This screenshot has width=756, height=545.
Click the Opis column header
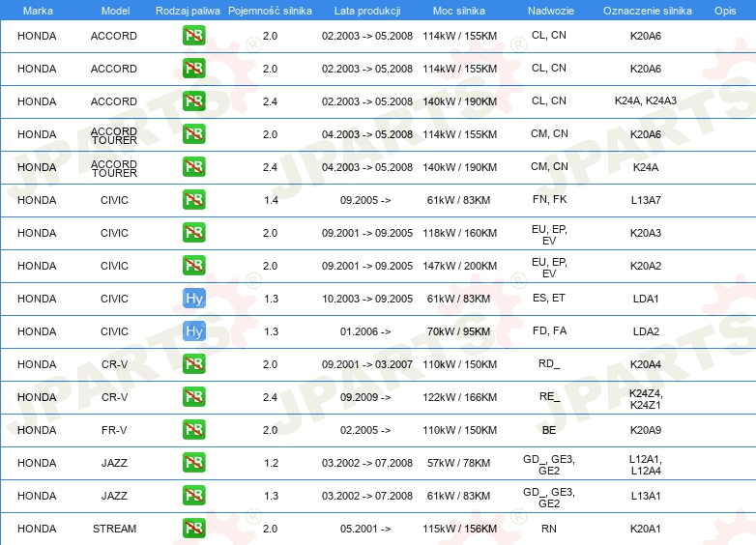click(725, 11)
